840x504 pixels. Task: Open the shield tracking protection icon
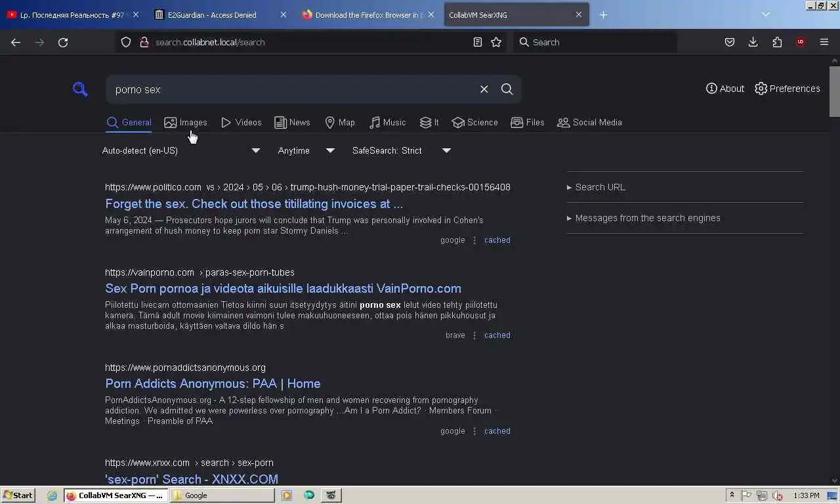(x=126, y=42)
